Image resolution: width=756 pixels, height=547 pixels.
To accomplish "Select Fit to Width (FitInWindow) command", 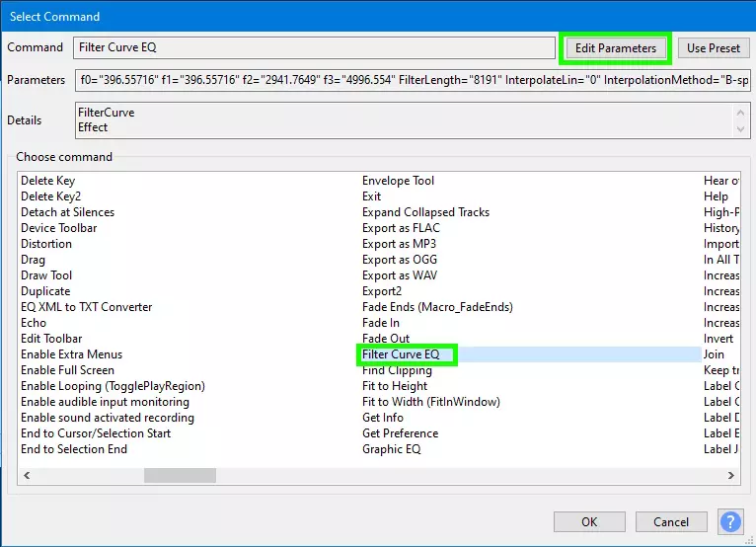I will point(431,402).
